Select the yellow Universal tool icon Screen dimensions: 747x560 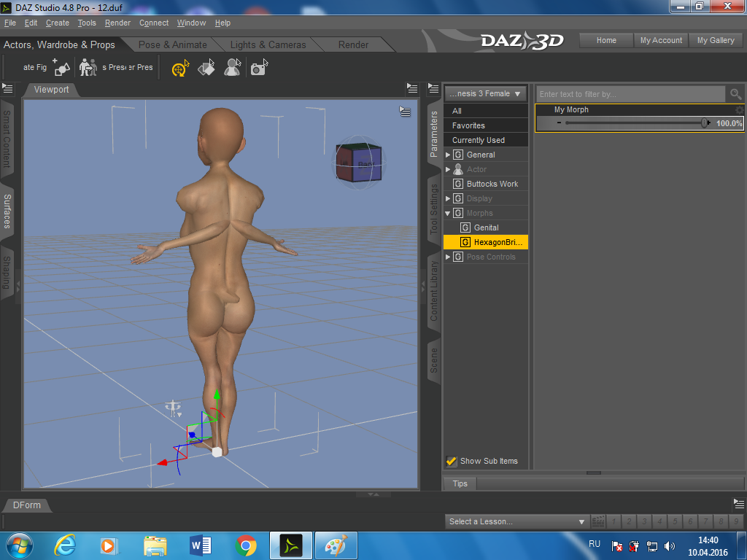pos(179,69)
